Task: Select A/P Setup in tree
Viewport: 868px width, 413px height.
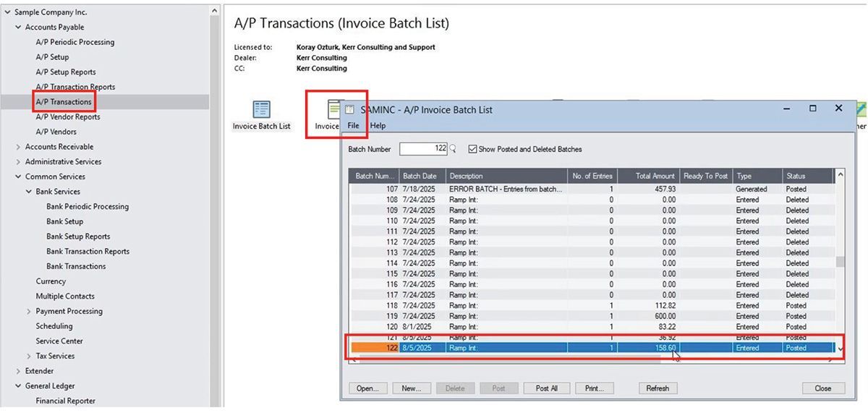Action: (x=53, y=57)
